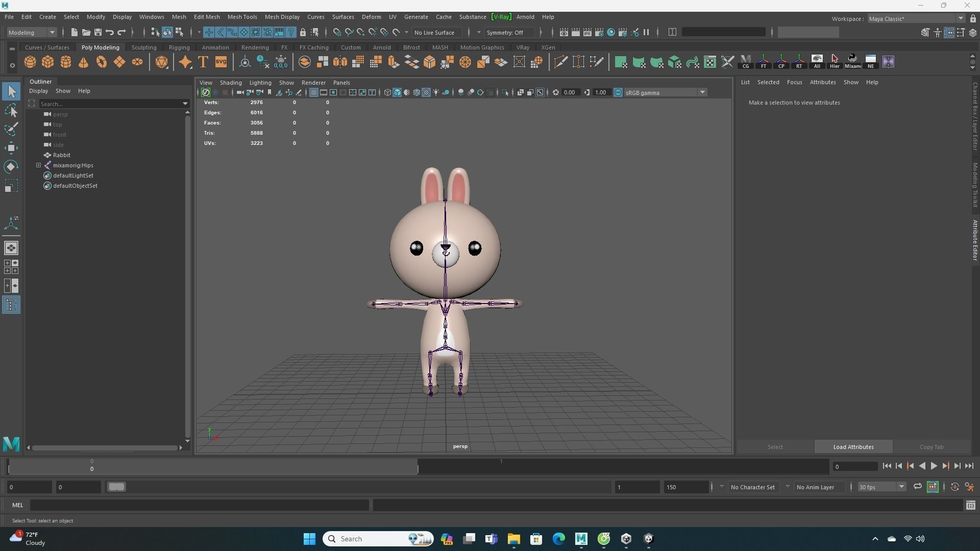Switch to the Sculpting shelf tab
Viewport: 980px width, 551px height.
(x=144, y=47)
